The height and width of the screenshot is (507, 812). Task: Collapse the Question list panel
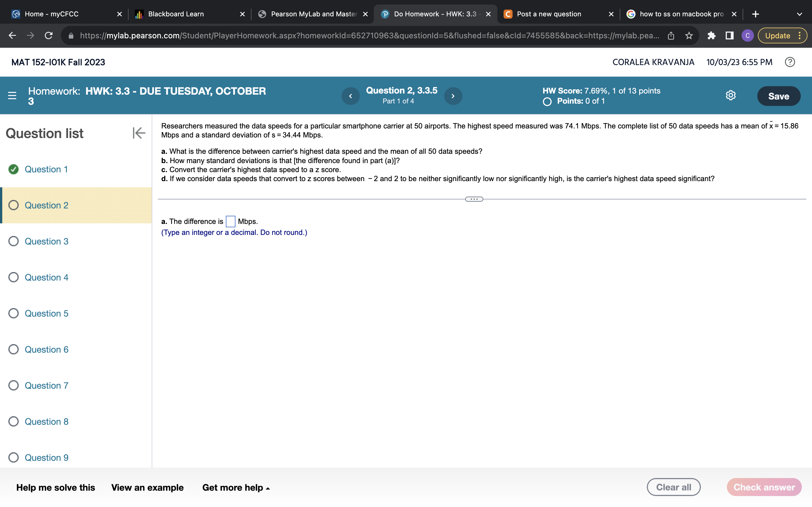[139, 133]
